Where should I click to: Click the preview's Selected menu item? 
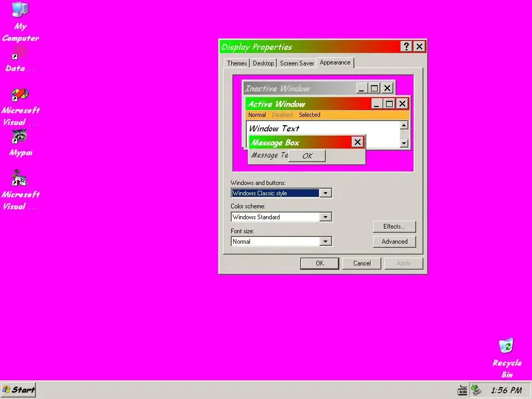point(310,115)
